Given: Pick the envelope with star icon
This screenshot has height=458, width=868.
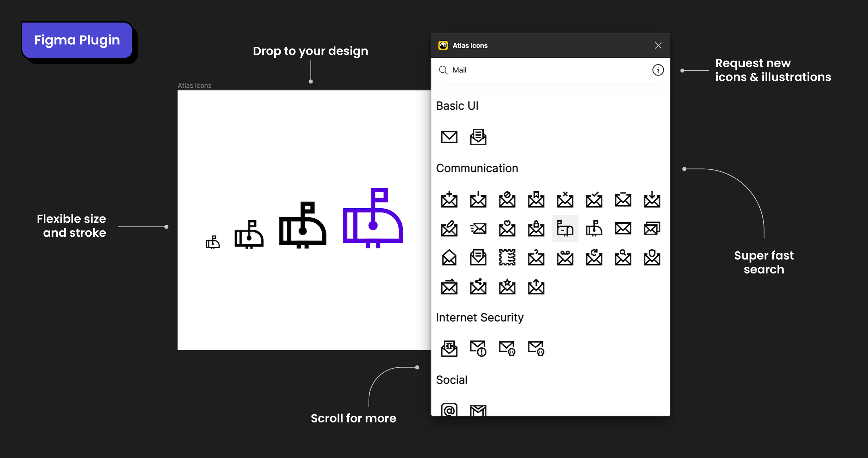Looking at the screenshot, I should coord(507,287).
